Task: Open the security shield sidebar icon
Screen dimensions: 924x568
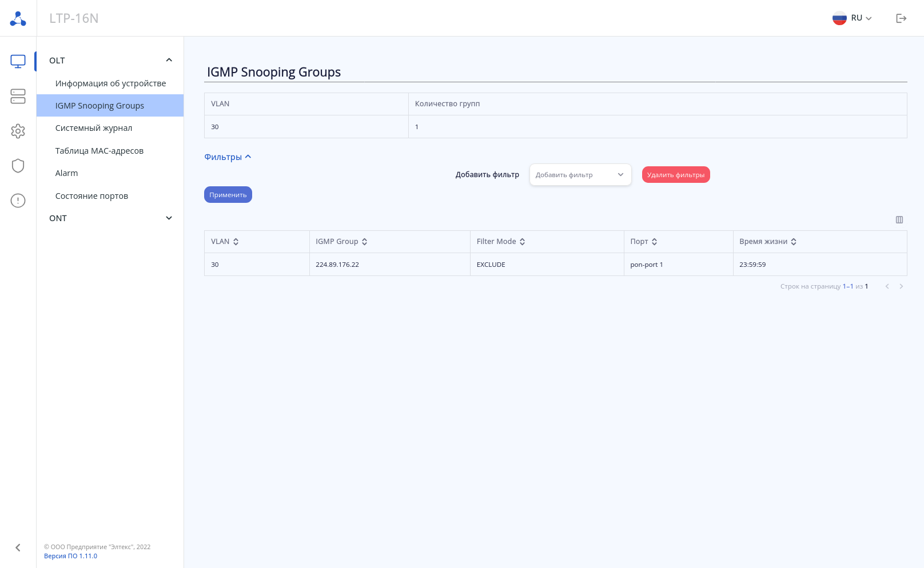Action: coord(18,166)
